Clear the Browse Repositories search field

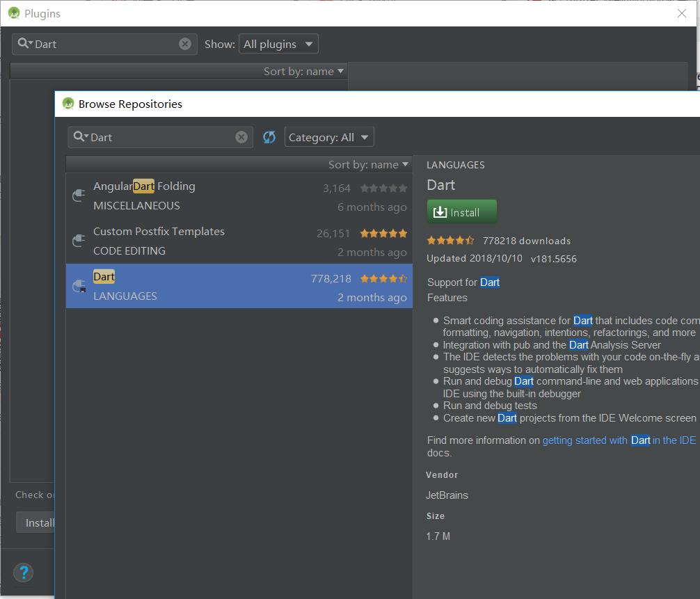point(241,137)
